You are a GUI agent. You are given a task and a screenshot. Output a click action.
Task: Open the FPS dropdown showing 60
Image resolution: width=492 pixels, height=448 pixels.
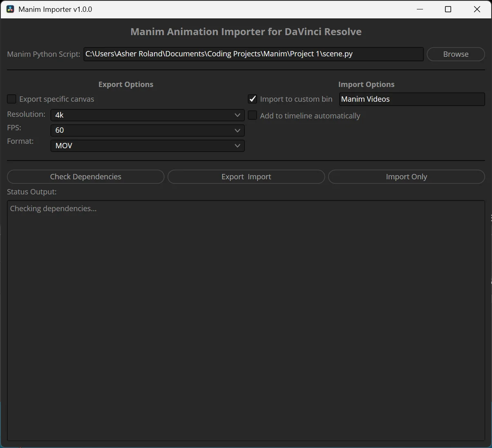[x=148, y=130]
